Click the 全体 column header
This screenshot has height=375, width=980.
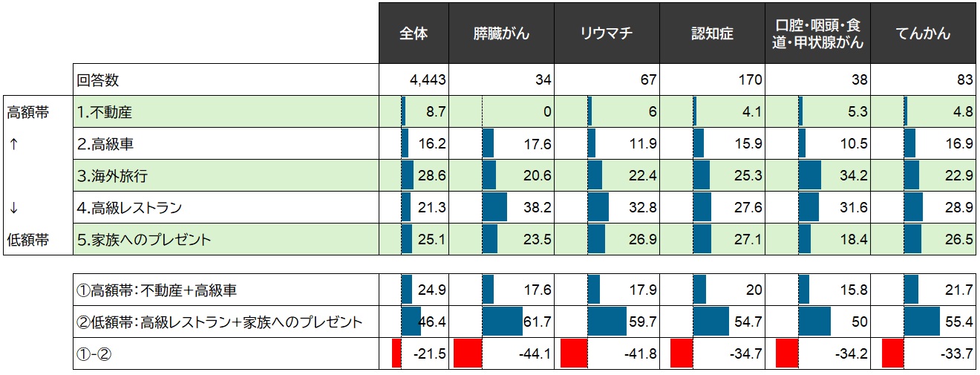click(414, 33)
